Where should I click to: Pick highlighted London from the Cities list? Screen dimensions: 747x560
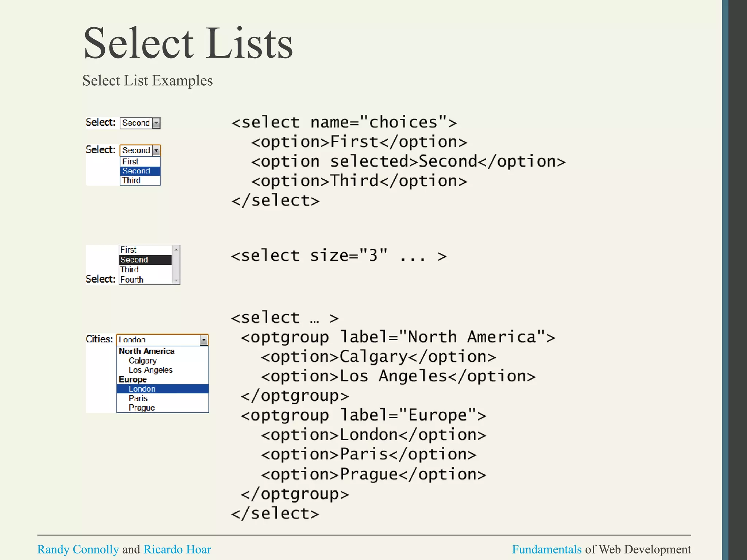pos(163,389)
